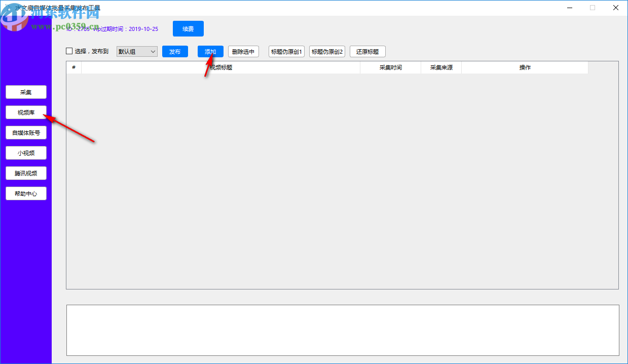Click inside the bottom log text box
This screenshot has height=364, width=628.
pyautogui.click(x=343, y=330)
